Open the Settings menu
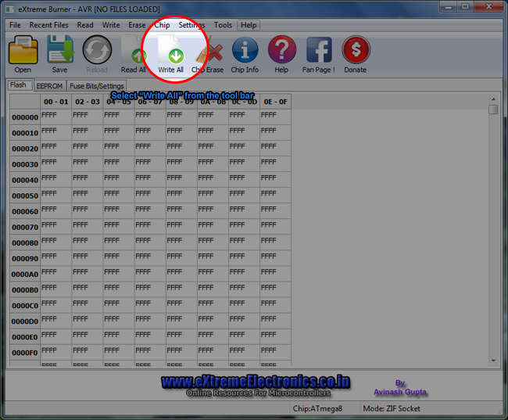The height and width of the screenshot is (420, 508). (x=191, y=25)
